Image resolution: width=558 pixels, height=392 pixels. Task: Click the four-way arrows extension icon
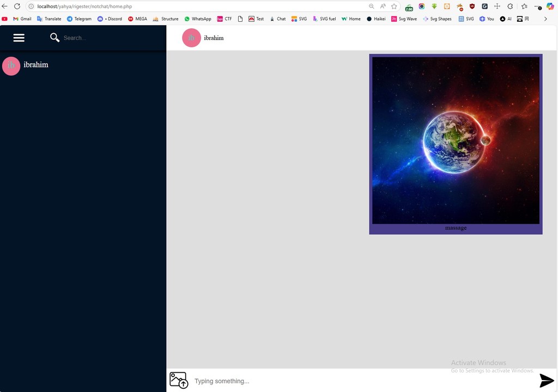(x=497, y=7)
